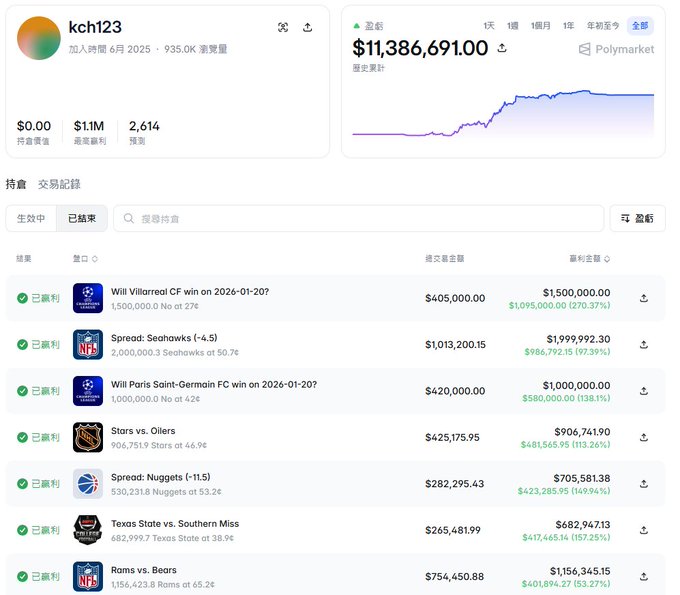Click the green win checkmark on Villarreal row
The height and width of the screenshot is (595, 680).
coord(22,298)
